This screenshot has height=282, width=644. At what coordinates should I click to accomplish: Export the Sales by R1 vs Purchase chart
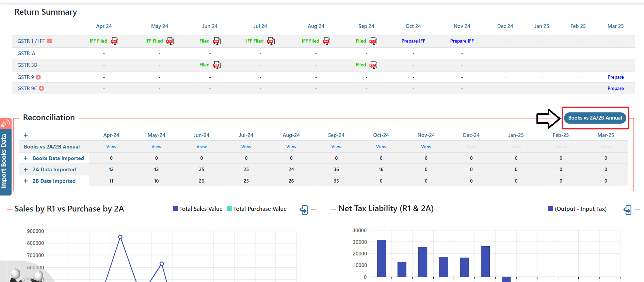[304, 210]
